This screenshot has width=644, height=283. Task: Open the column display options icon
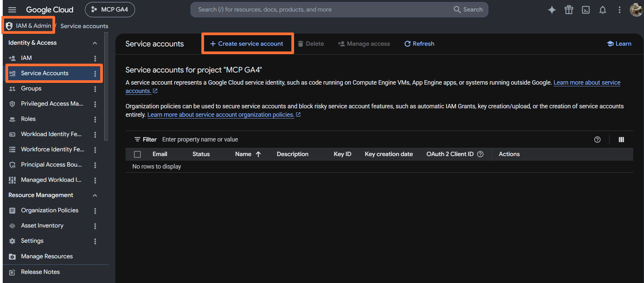click(621, 139)
